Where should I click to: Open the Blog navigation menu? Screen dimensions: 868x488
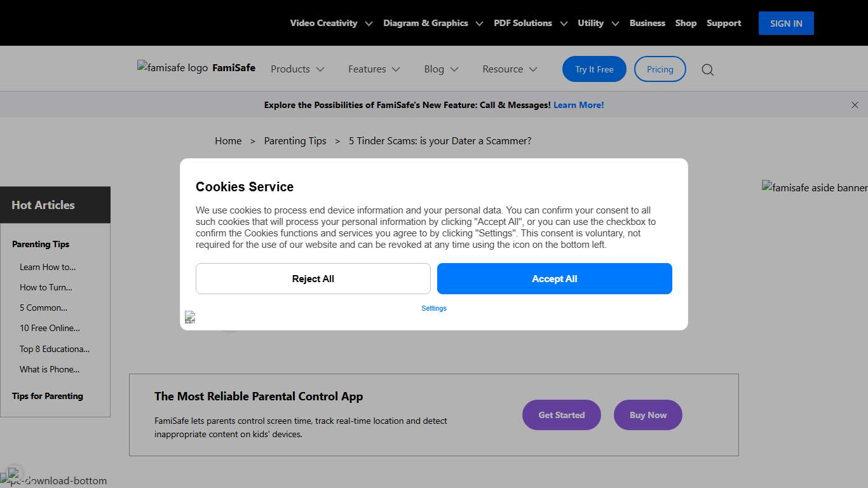tap(441, 69)
